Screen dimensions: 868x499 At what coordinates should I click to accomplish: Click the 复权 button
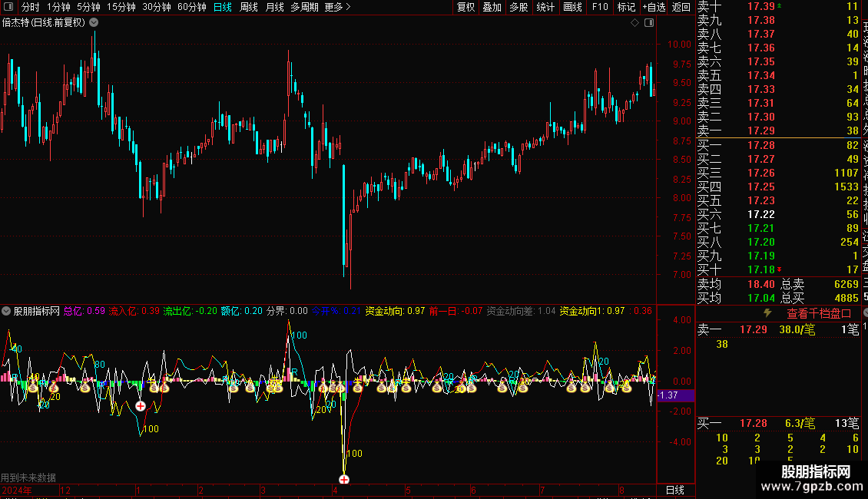pyautogui.click(x=465, y=7)
